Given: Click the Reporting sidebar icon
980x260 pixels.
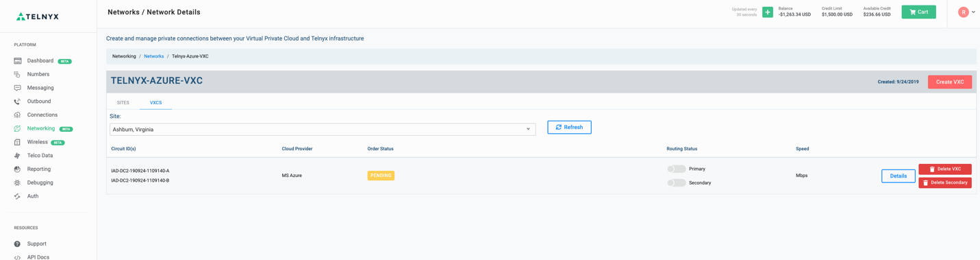Looking at the screenshot, I should tap(18, 169).
